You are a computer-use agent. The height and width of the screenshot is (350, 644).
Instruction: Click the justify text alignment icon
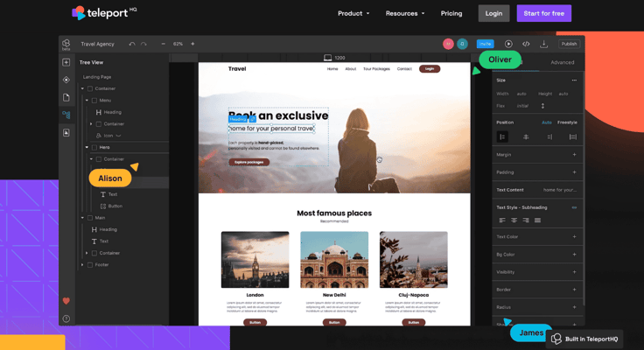coord(537,220)
